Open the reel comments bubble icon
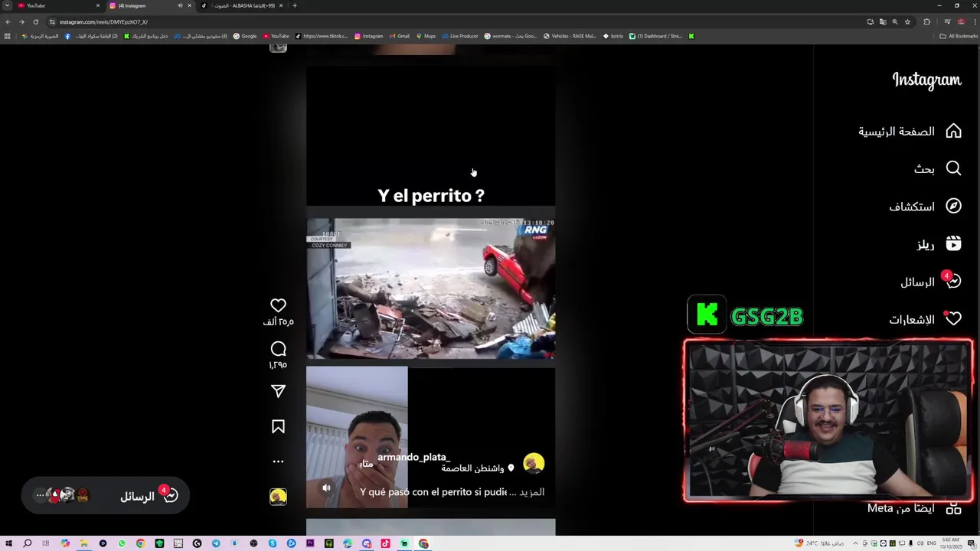The image size is (980, 551). point(278,349)
